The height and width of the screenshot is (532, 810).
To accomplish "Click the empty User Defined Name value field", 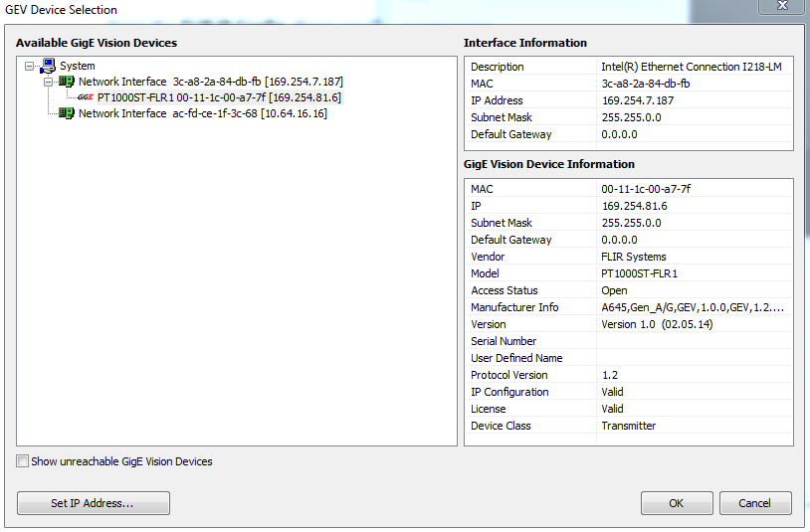I will tap(693, 358).
